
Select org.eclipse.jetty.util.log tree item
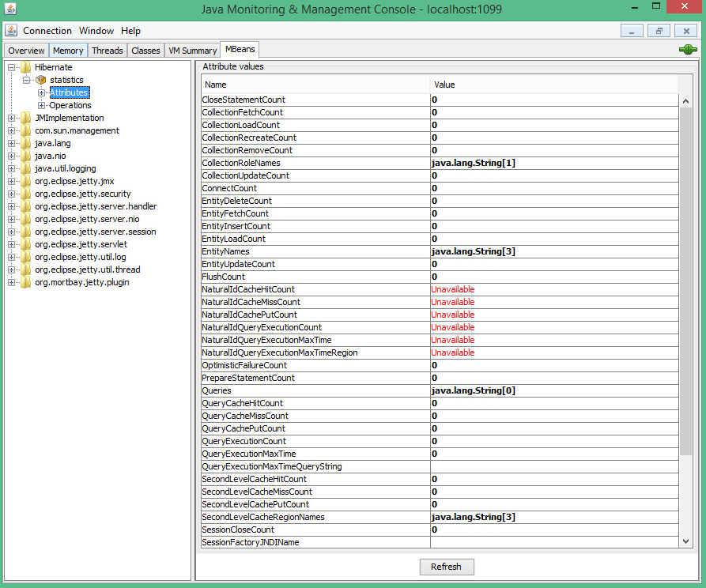click(80, 257)
